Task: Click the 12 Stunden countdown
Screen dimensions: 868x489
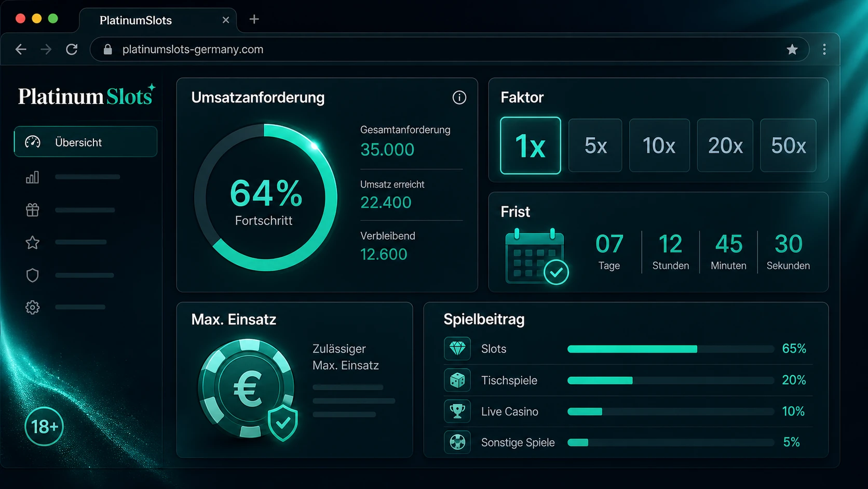Action: pos(670,252)
